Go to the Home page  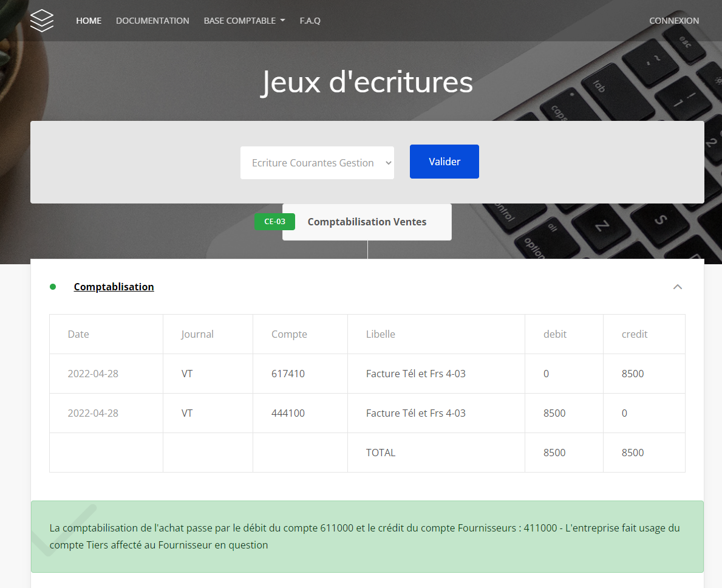tap(89, 21)
